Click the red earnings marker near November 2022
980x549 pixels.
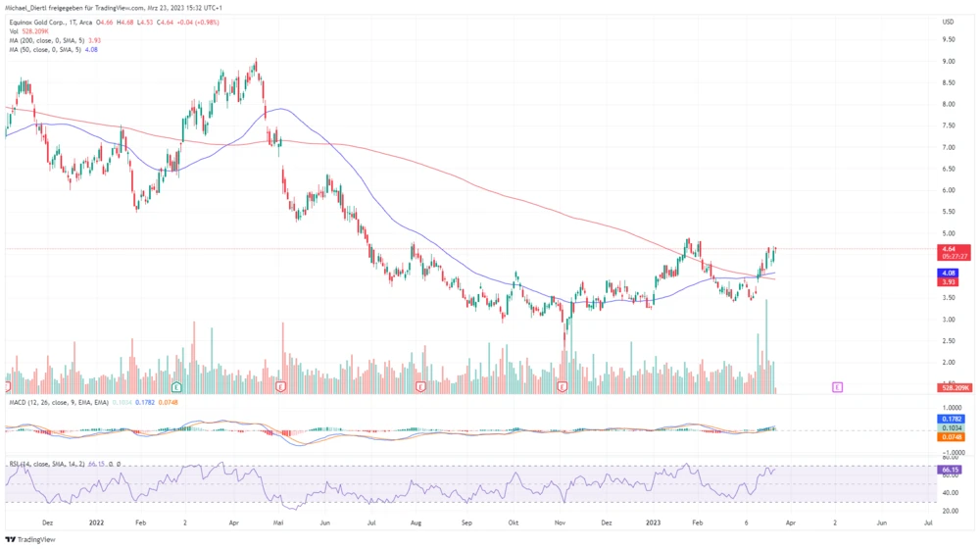pos(563,387)
